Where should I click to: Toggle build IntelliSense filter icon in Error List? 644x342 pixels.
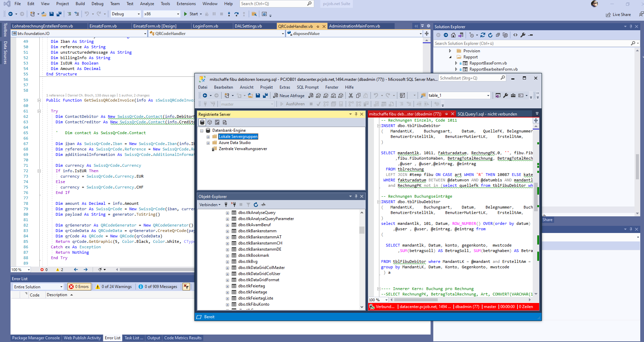[186, 287]
